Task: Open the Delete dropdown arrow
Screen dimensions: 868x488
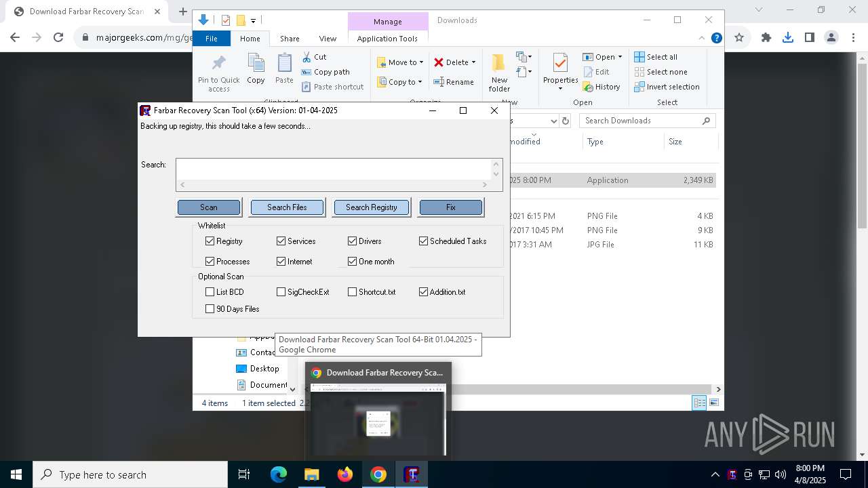Action: (473, 62)
